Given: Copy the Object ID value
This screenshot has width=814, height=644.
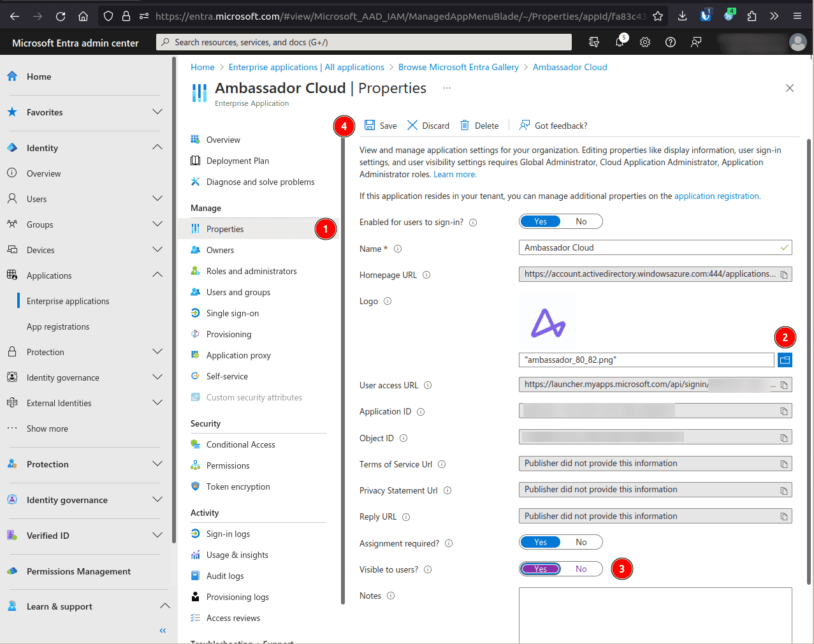Looking at the screenshot, I should pyautogui.click(x=784, y=438).
